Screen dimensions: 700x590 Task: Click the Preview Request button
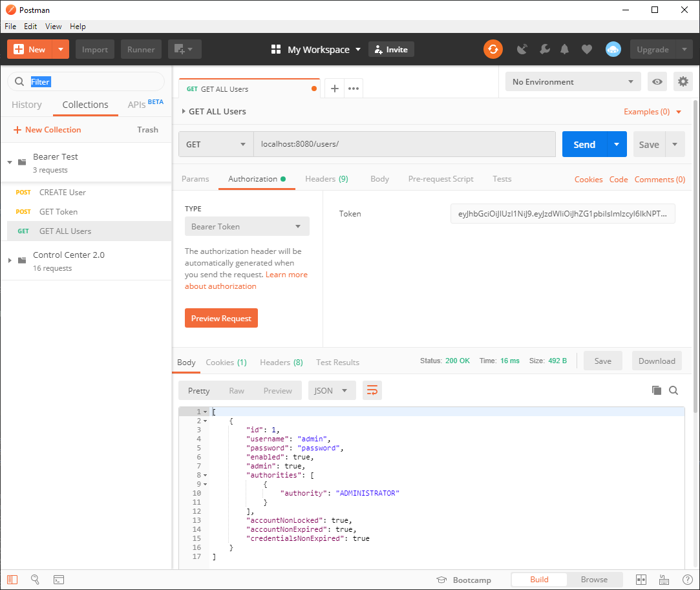click(221, 319)
